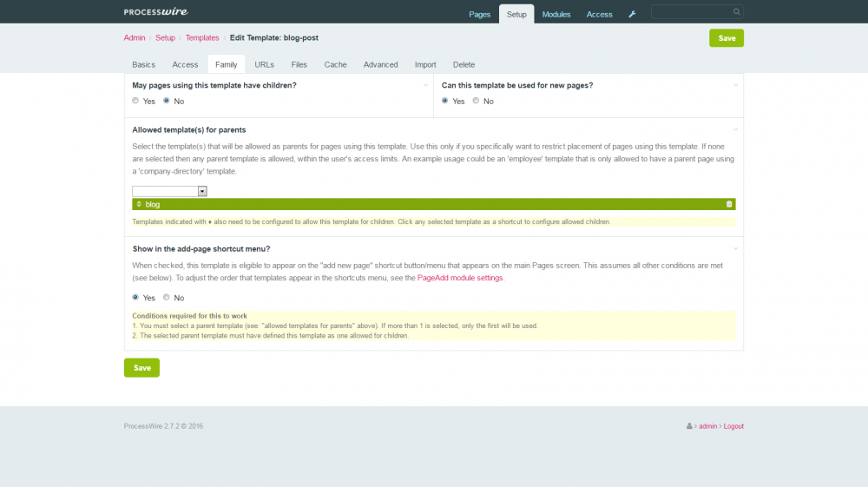Open the Modules top menu

[556, 15]
